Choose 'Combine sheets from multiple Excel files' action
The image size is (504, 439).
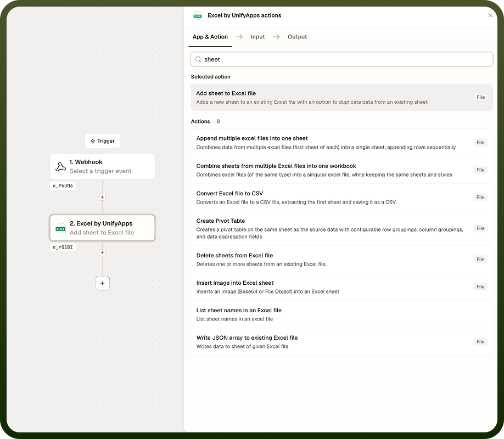(x=341, y=170)
